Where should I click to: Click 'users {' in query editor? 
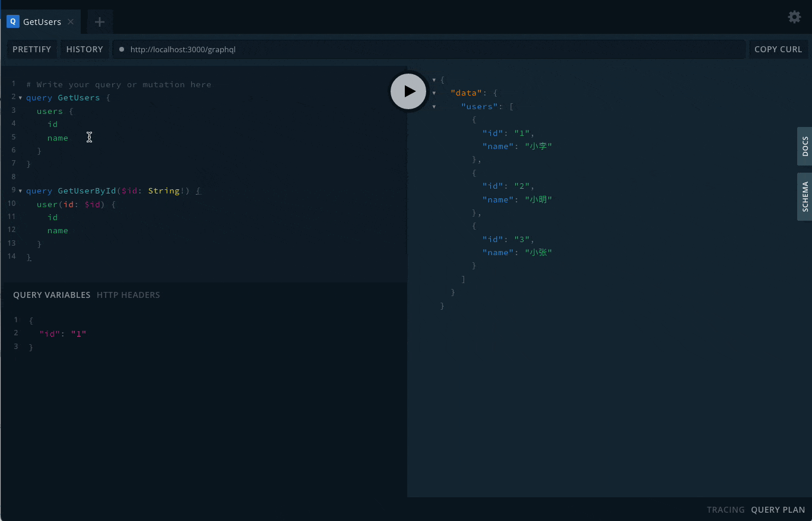pyautogui.click(x=55, y=111)
